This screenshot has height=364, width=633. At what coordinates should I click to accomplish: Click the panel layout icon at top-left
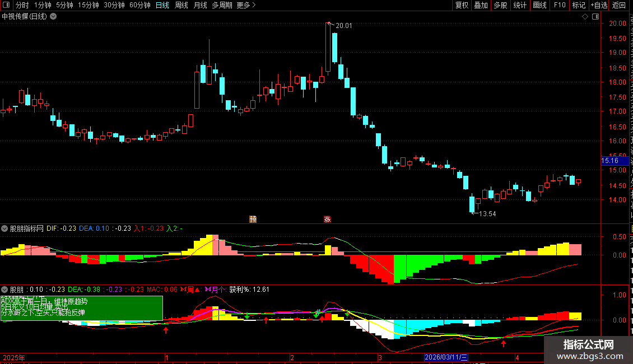6,5
